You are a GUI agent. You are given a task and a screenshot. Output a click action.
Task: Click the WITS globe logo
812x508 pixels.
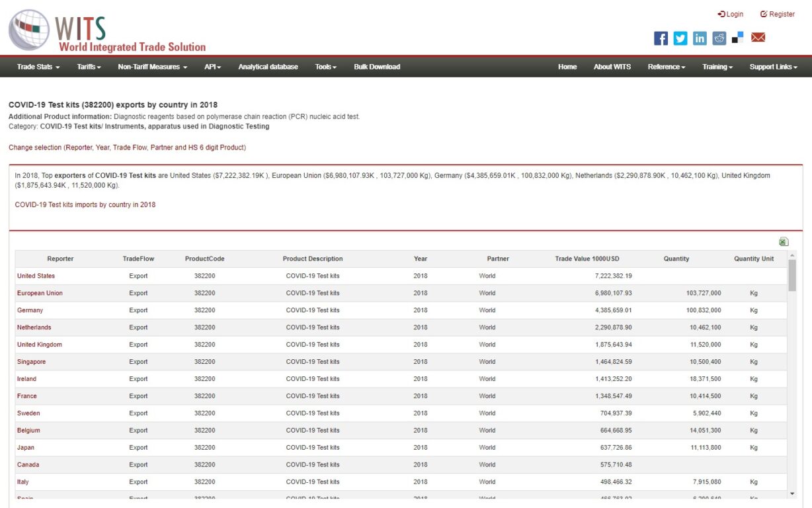[x=29, y=30]
